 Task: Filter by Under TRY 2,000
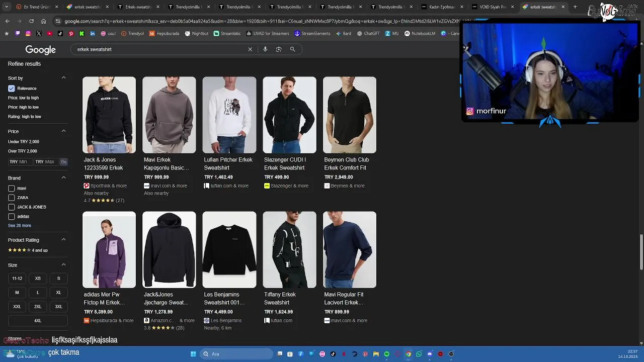tap(24, 142)
